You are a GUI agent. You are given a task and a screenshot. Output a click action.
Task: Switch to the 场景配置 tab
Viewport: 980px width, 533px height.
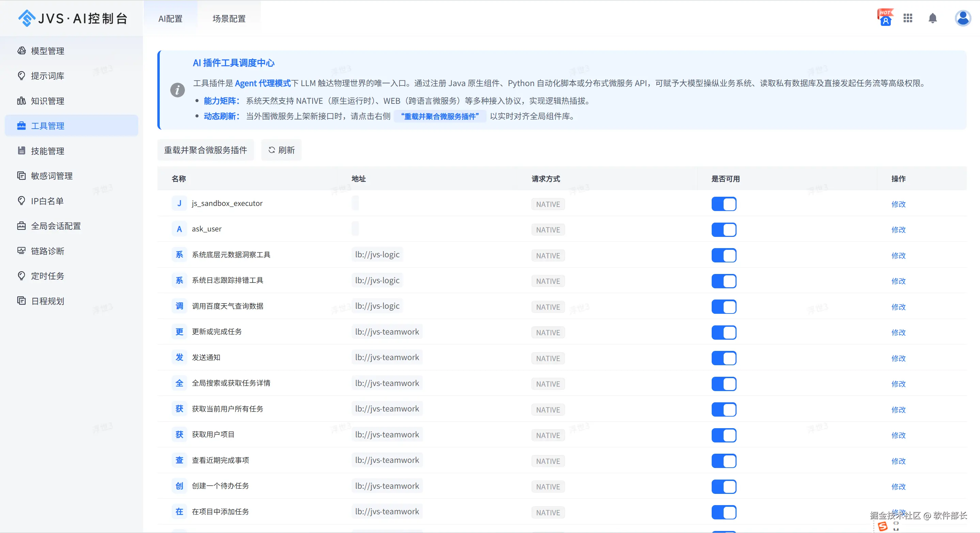tap(228, 19)
